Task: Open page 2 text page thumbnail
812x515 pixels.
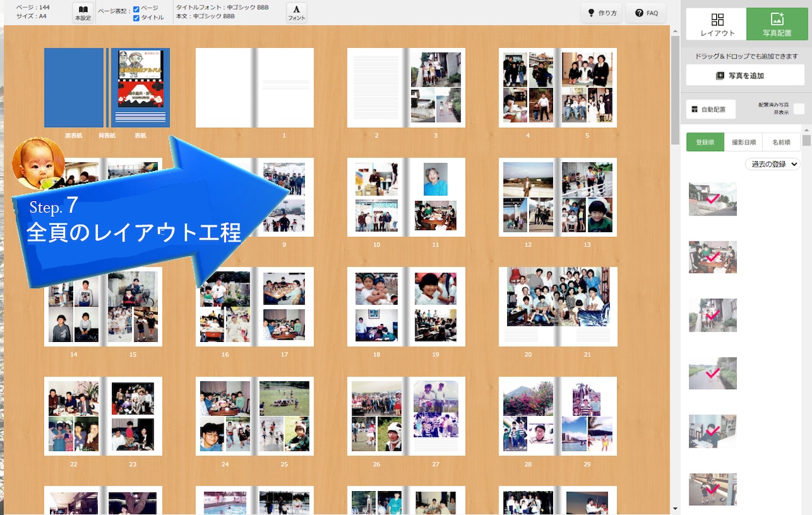Action: coord(376,87)
